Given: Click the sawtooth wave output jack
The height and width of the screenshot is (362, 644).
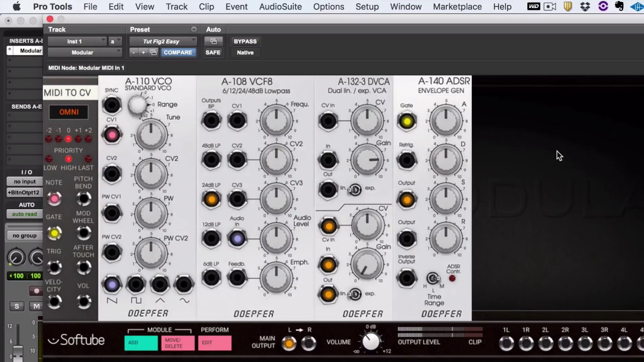Looking at the screenshot, I should 112,285.
